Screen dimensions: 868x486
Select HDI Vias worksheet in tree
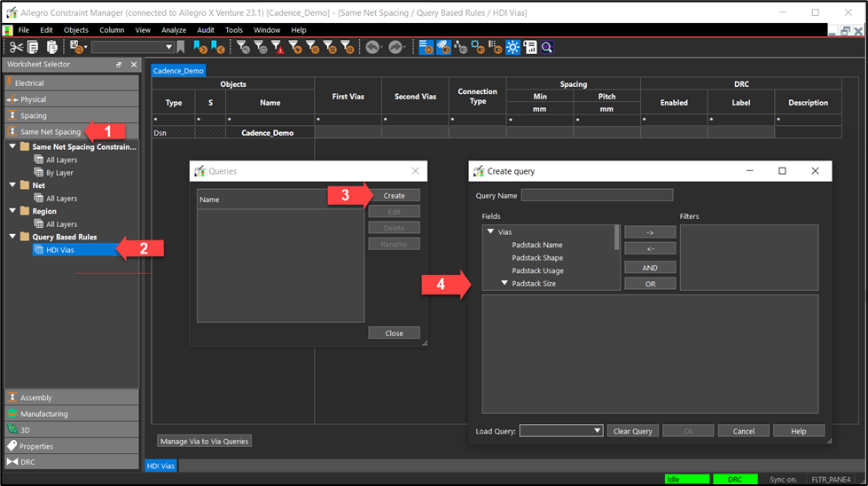tap(59, 249)
